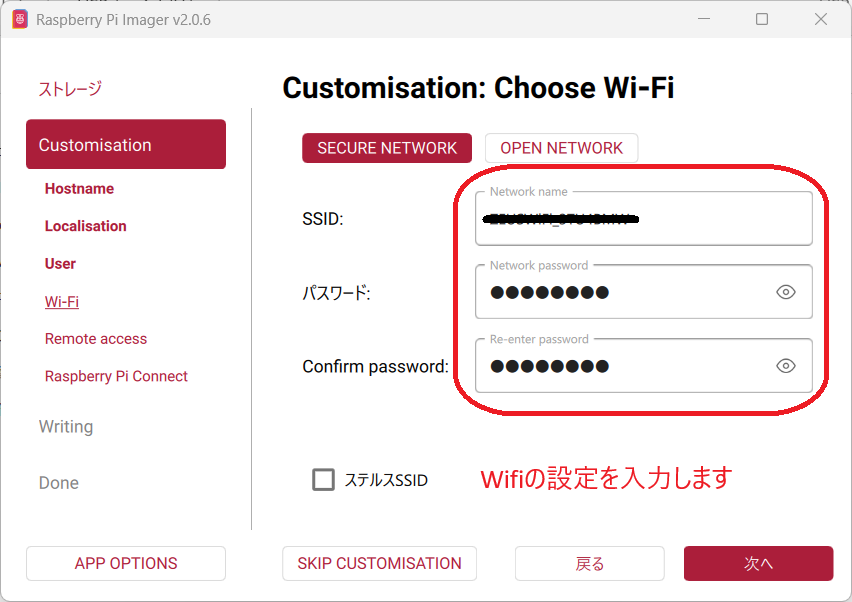This screenshot has width=852, height=602.
Task: Open the Localisation settings page
Action: pos(85,226)
